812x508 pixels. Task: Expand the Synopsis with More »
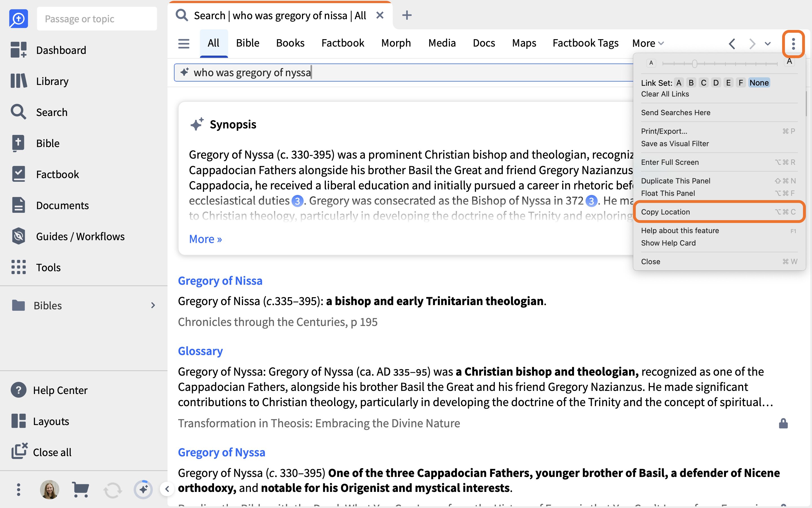[205, 239]
